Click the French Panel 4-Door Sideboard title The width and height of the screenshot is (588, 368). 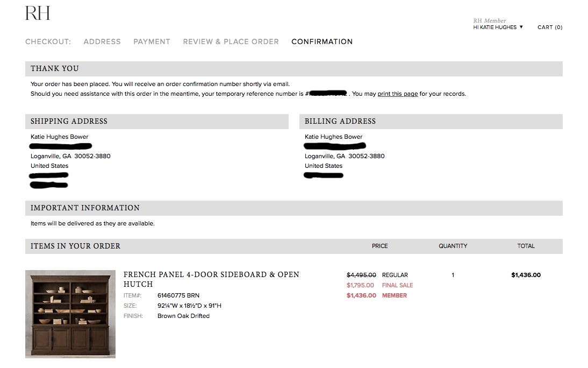pyautogui.click(x=212, y=279)
